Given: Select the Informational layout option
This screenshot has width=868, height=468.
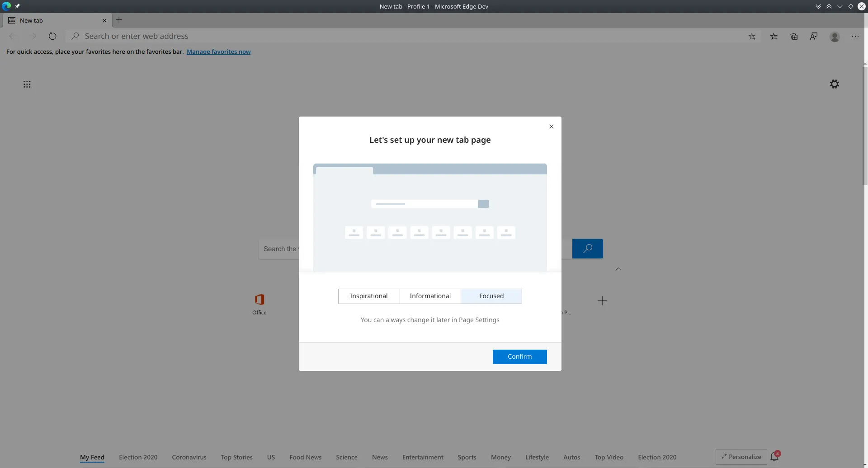Looking at the screenshot, I should pos(430,296).
